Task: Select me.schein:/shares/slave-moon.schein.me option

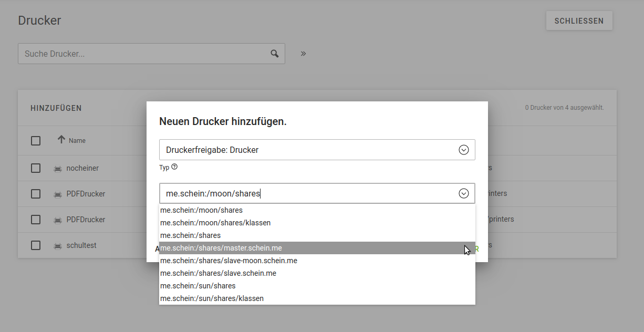Action: (x=228, y=261)
